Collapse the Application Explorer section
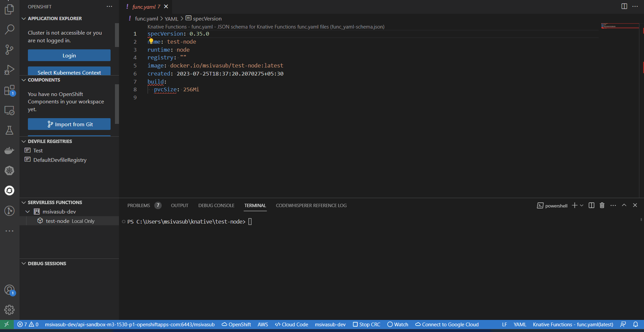The height and width of the screenshot is (332, 644). [x=24, y=18]
